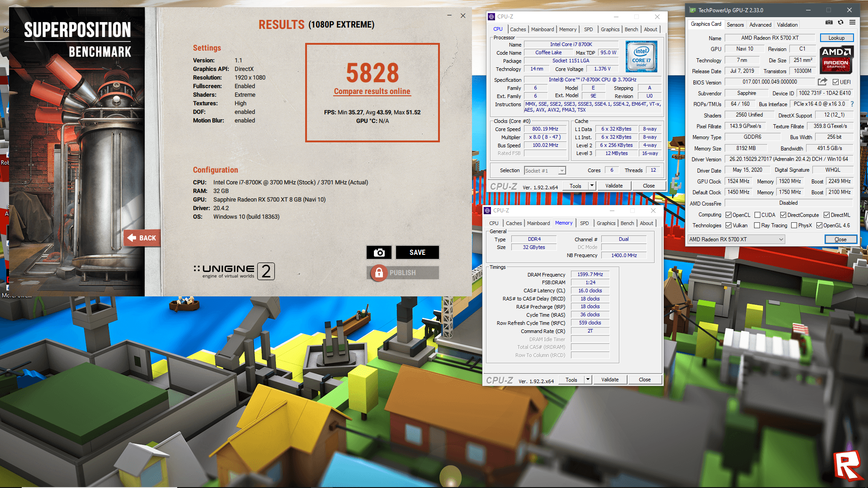Click Tools button in the upper CPU-Z
868x488 pixels.
tap(576, 186)
